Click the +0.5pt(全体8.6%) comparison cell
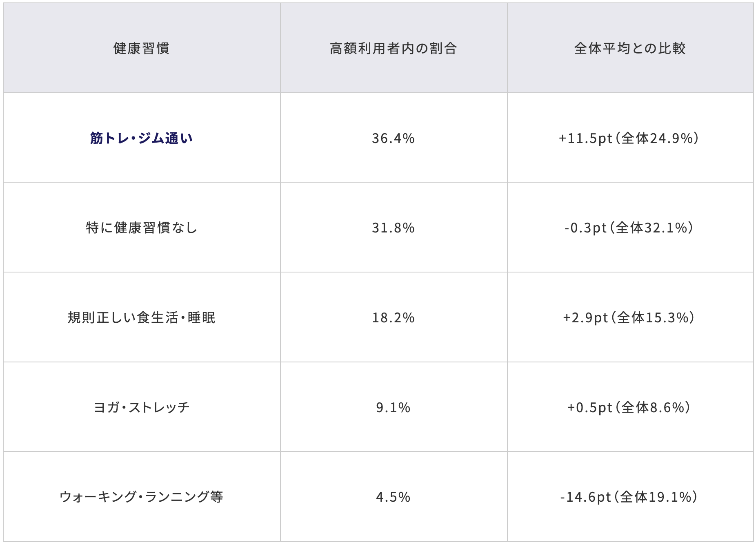 (x=629, y=407)
